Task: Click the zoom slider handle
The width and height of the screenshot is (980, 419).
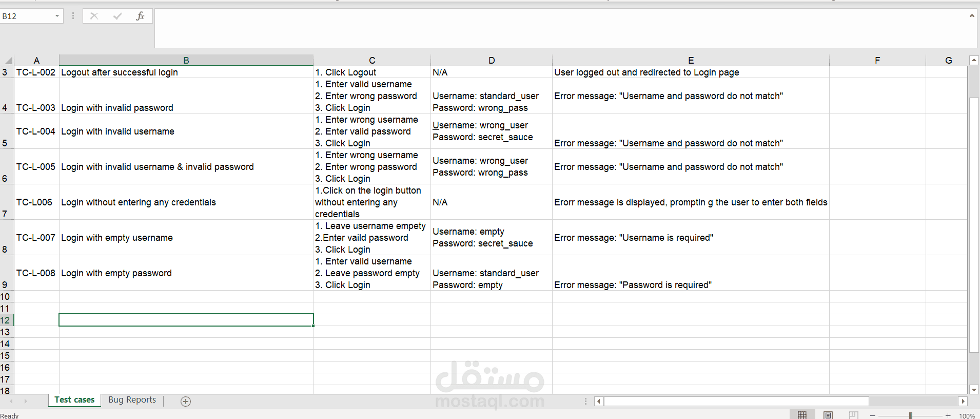Action: 910,415
